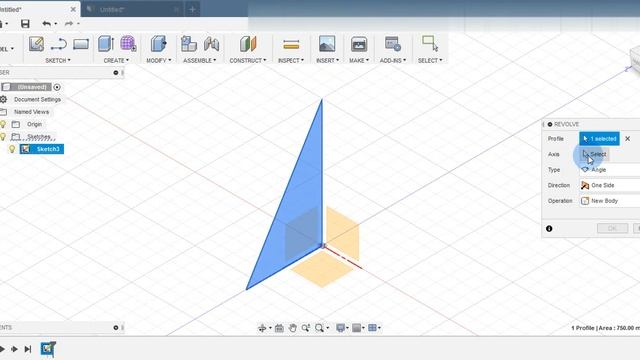The height and width of the screenshot is (360, 640).
Task: Open the CONSTRUCT dropdown menu
Action: click(x=248, y=60)
